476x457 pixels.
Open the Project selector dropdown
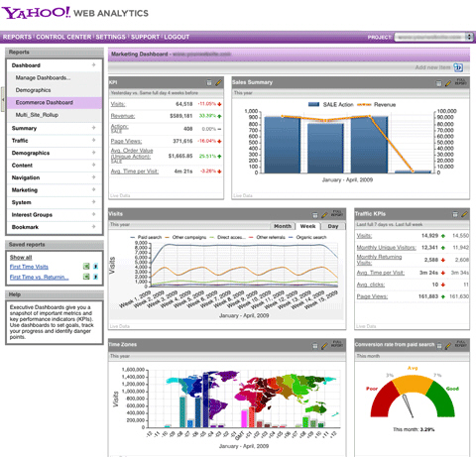[x=433, y=37]
